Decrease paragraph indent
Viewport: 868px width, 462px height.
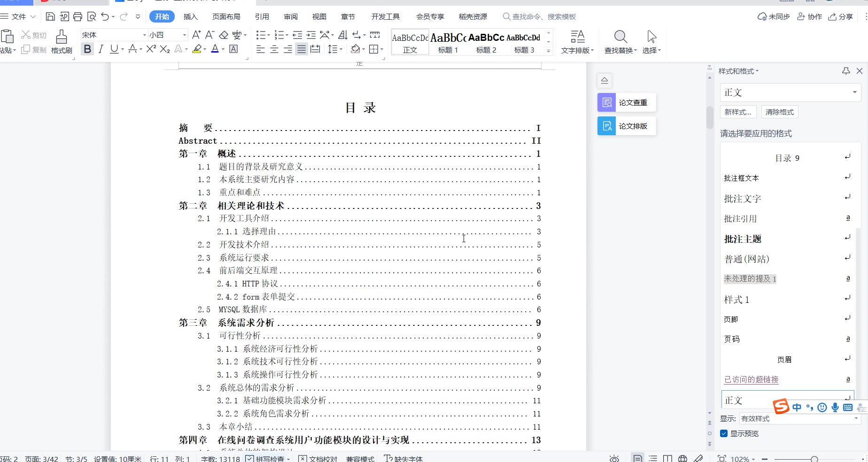(297, 35)
